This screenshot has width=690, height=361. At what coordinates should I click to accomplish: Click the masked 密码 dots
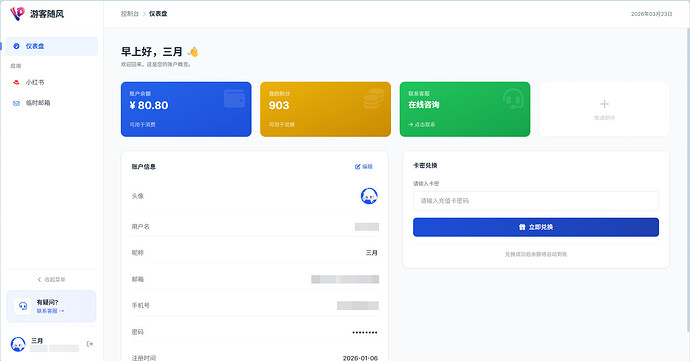point(365,332)
